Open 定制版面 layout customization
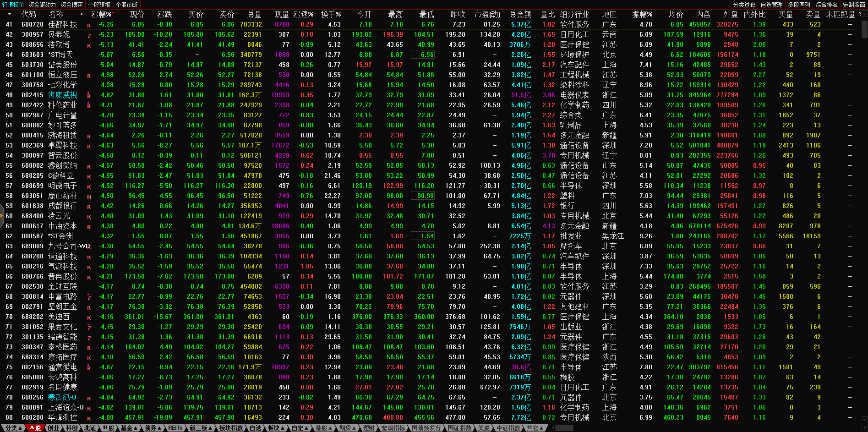This screenshot has height=432, width=868. 854,5
